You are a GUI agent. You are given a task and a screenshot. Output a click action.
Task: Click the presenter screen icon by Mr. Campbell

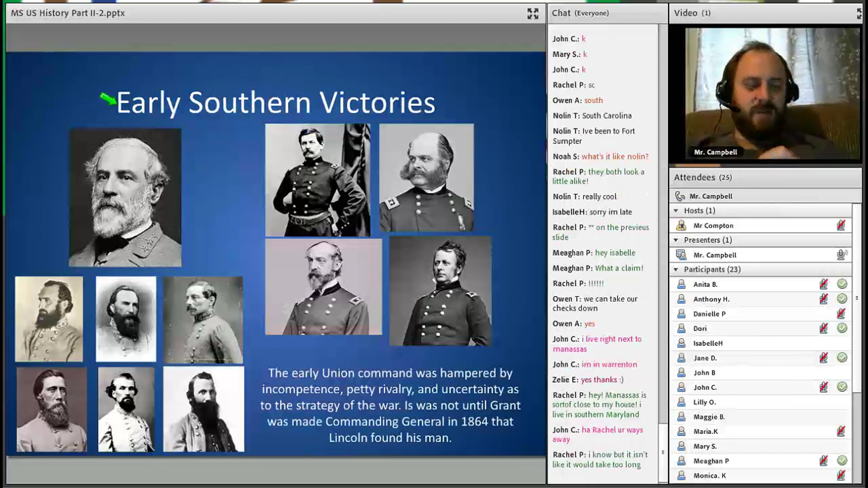[681, 255]
